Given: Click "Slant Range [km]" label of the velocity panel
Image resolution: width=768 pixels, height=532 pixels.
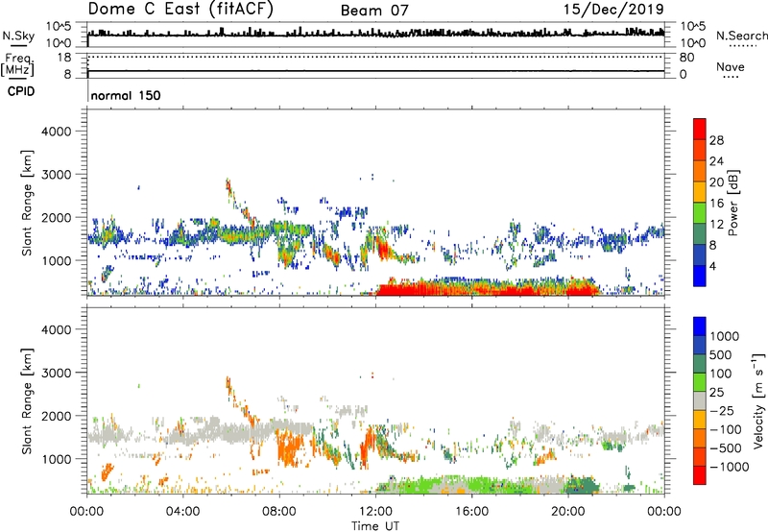Looking at the screenshot, I should [27, 400].
